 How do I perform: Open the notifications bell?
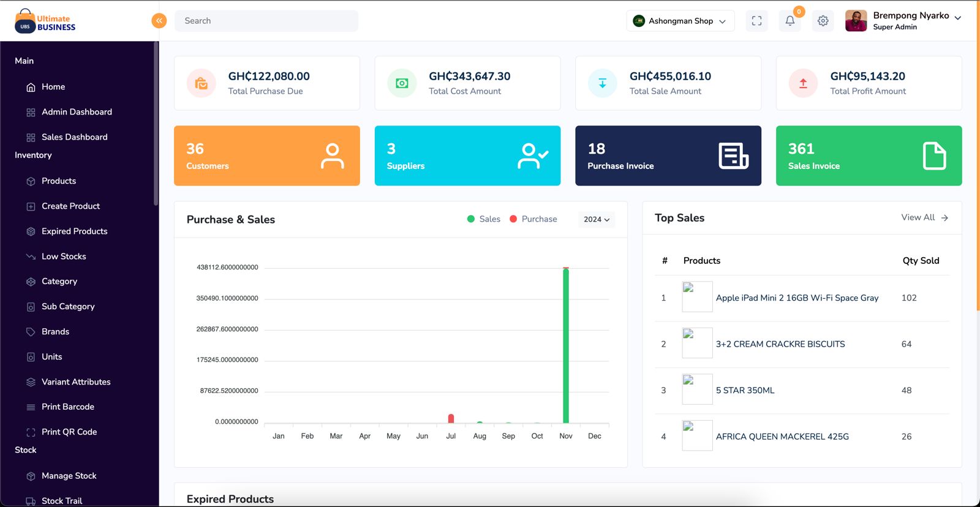pos(790,21)
